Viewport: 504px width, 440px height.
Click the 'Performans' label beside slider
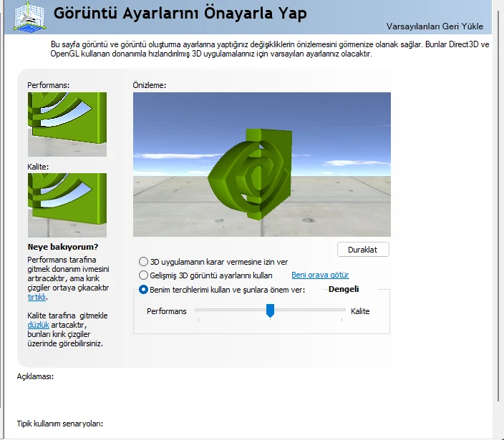(167, 311)
